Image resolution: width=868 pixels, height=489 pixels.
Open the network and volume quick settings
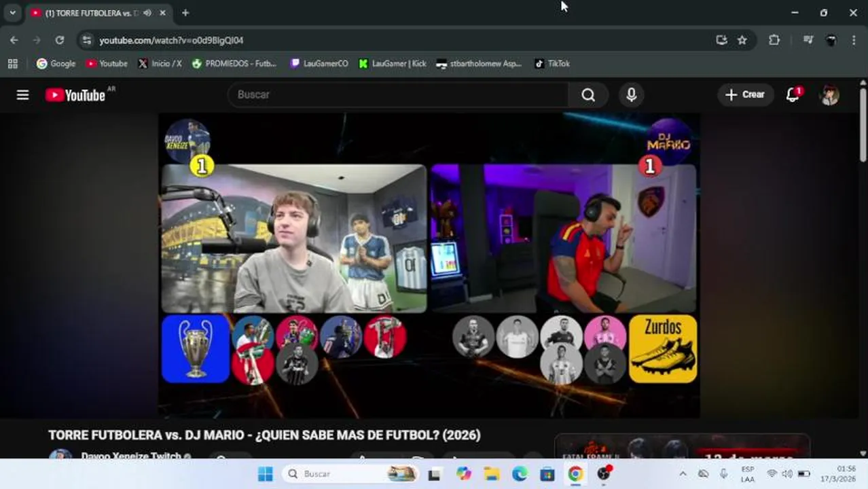pyautogui.click(x=788, y=474)
